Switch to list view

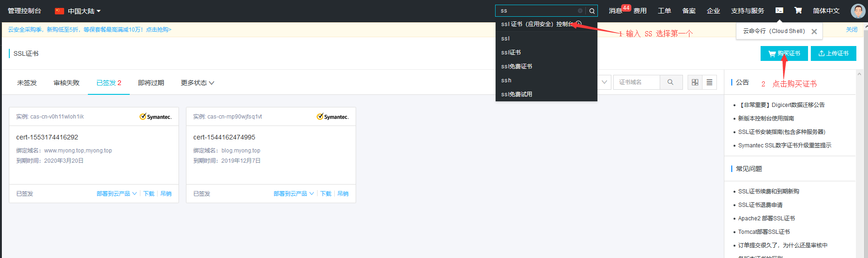coord(709,82)
